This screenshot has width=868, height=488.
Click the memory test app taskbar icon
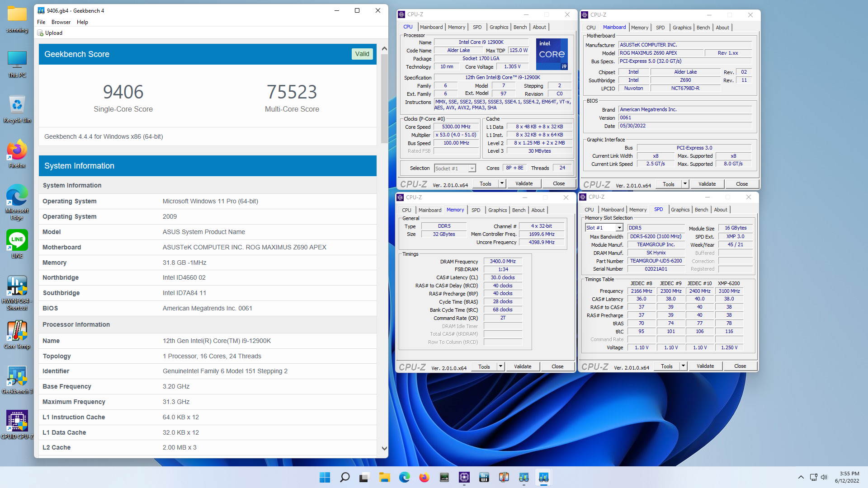pyautogui.click(x=444, y=477)
